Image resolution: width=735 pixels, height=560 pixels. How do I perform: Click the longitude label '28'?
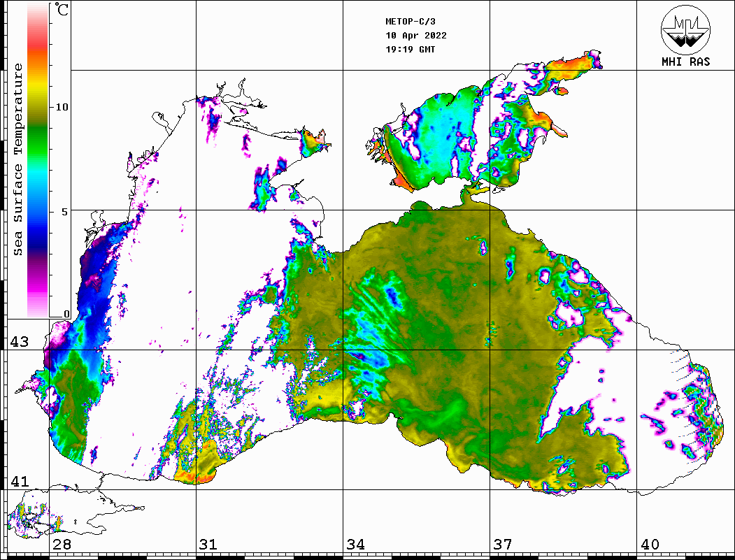coord(62,545)
